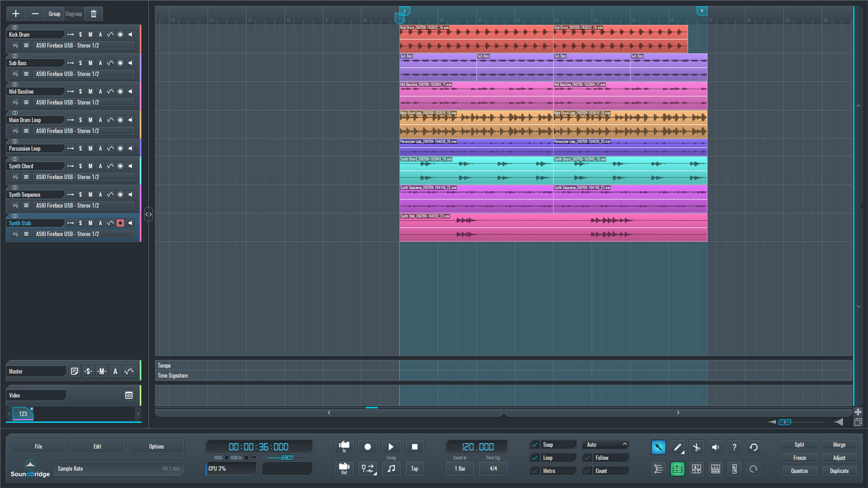Click the scroll-down chevron at right edge
The width and height of the screenshot is (868, 488).
pyautogui.click(x=859, y=306)
